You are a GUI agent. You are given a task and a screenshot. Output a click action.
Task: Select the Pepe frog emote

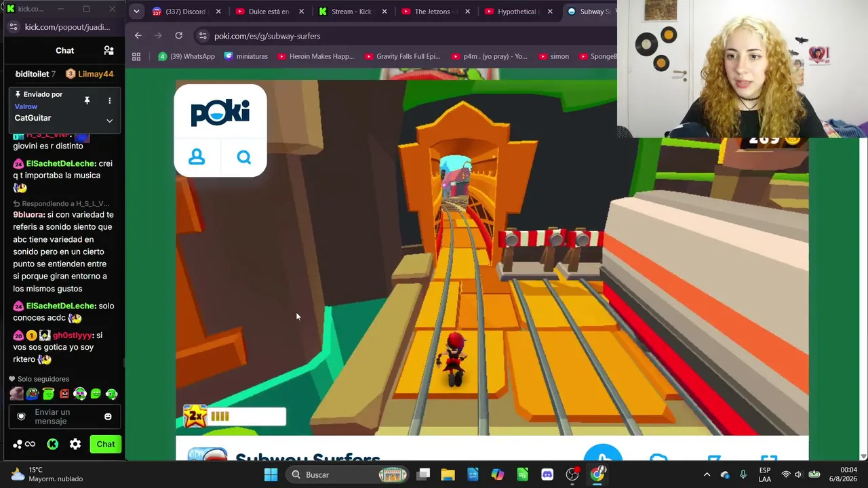point(33,394)
